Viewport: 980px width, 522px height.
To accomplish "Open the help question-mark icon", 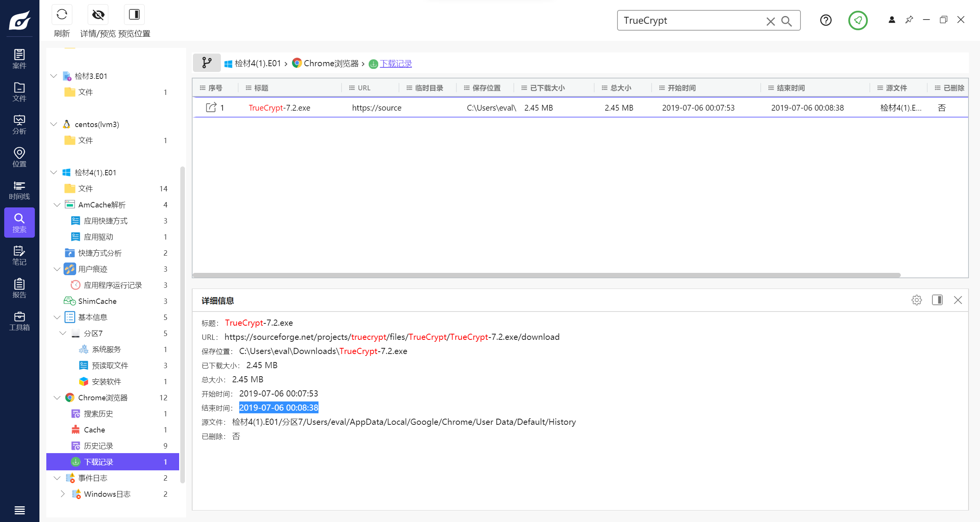I will coord(826,20).
